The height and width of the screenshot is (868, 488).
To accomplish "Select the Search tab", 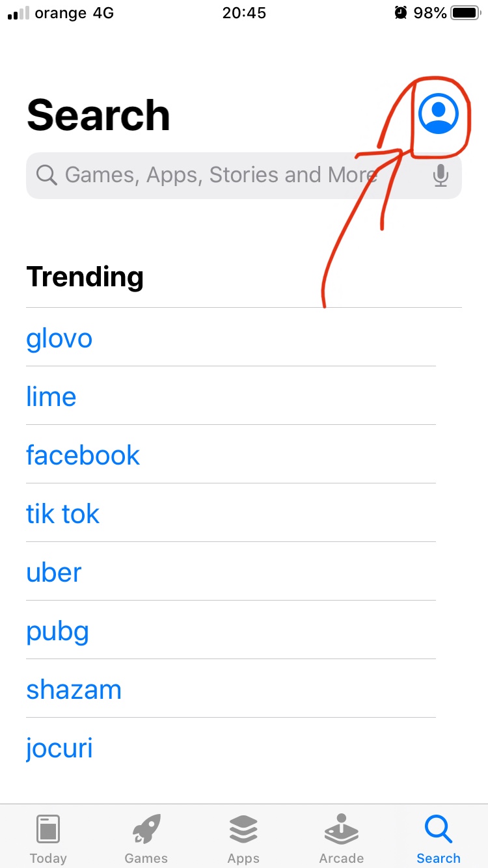I will (438, 838).
